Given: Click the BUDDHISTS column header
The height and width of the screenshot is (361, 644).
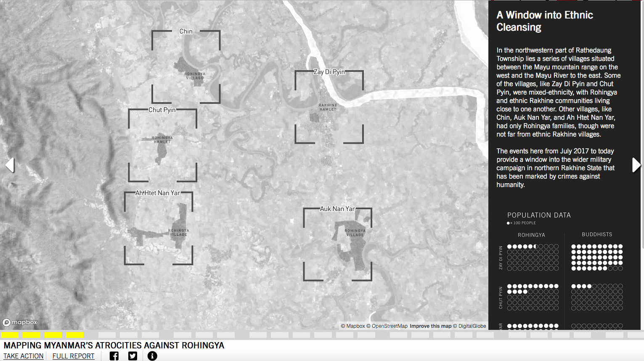Looking at the screenshot, I should coord(597,235).
